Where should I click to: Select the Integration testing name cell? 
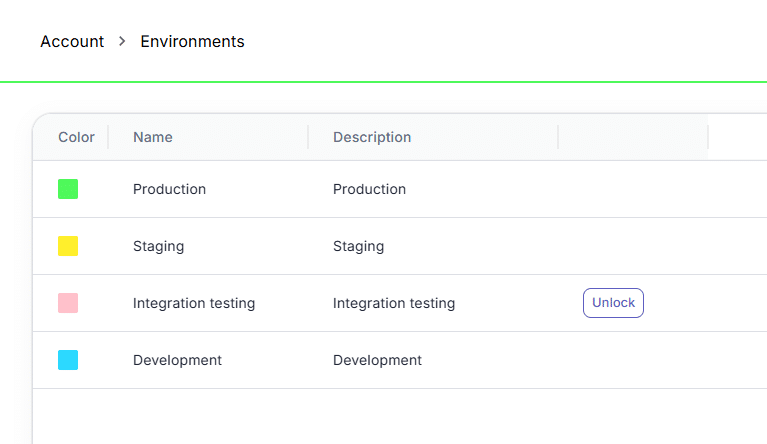tap(194, 303)
